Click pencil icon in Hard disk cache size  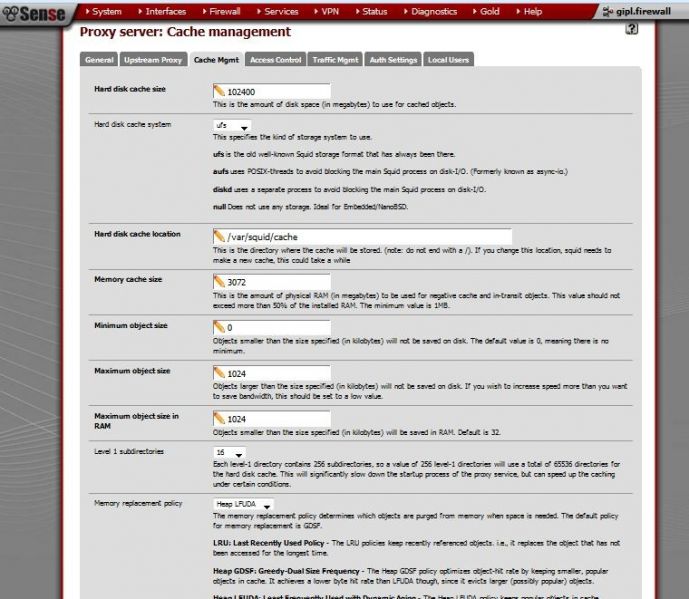[x=219, y=91]
